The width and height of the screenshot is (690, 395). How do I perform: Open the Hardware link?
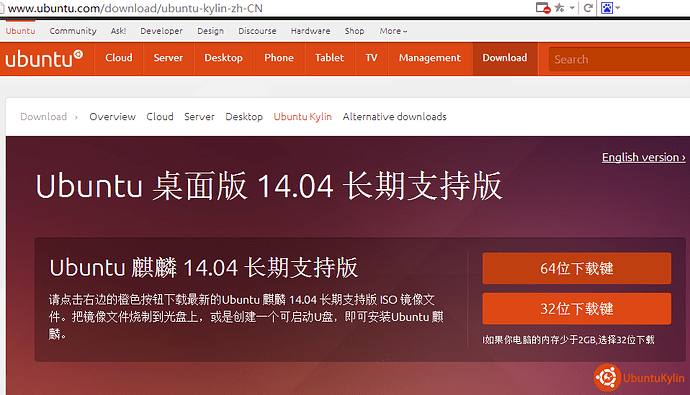pos(310,31)
